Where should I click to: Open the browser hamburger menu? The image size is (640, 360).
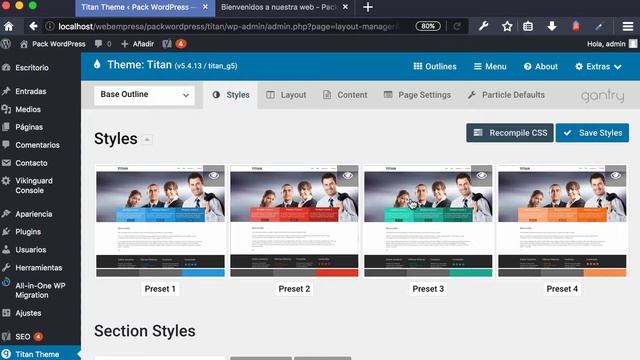(x=627, y=27)
